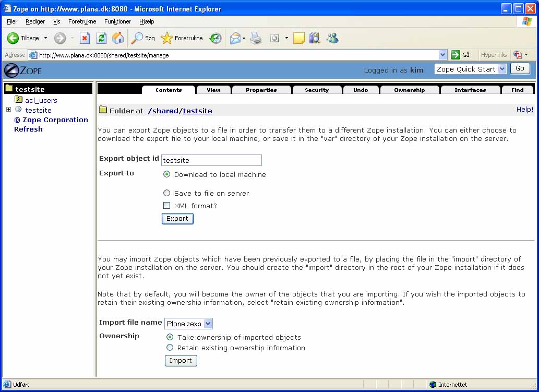
Task: Click the Stop loading toolbar icon
Action: (x=85, y=38)
